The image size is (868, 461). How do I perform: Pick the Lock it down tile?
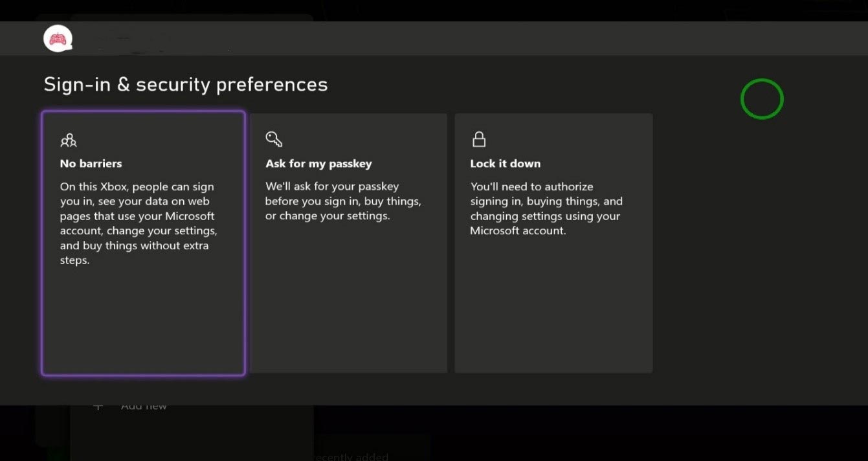[553, 243]
